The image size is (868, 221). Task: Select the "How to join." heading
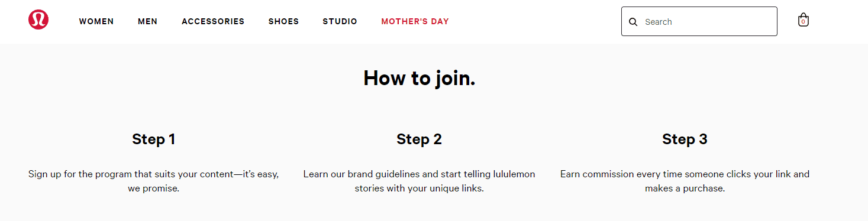point(419,78)
